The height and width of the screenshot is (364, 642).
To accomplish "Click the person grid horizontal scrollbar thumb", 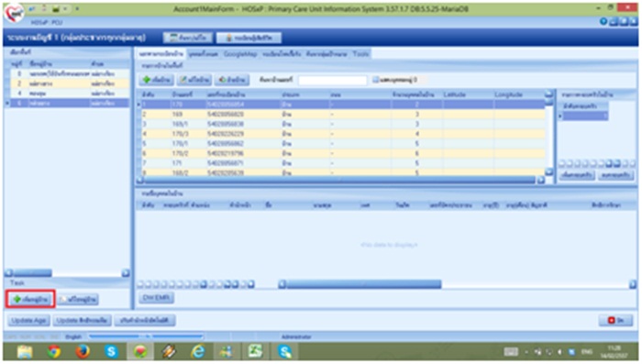I will coord(363,284).
